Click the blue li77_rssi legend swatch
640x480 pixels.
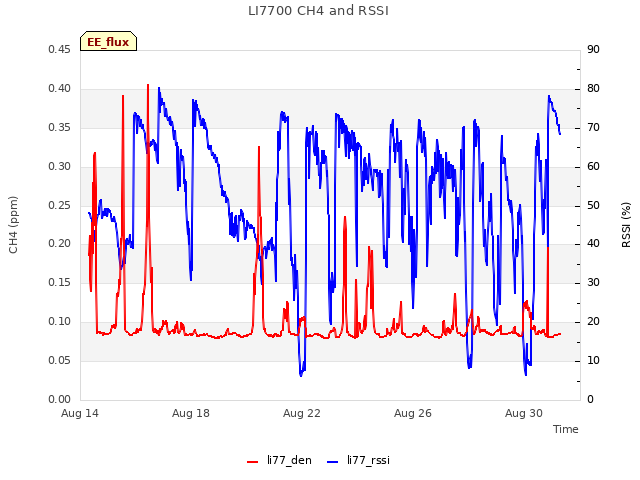(333, 462)
